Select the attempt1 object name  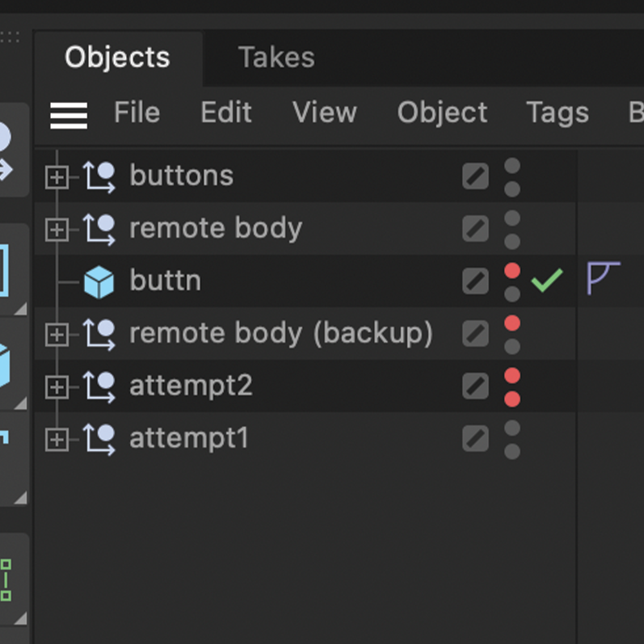188,438
